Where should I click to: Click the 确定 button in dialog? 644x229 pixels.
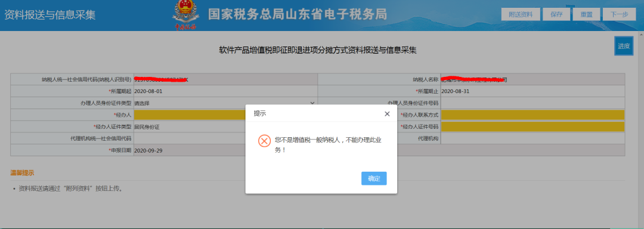click(x=374, y=178)
